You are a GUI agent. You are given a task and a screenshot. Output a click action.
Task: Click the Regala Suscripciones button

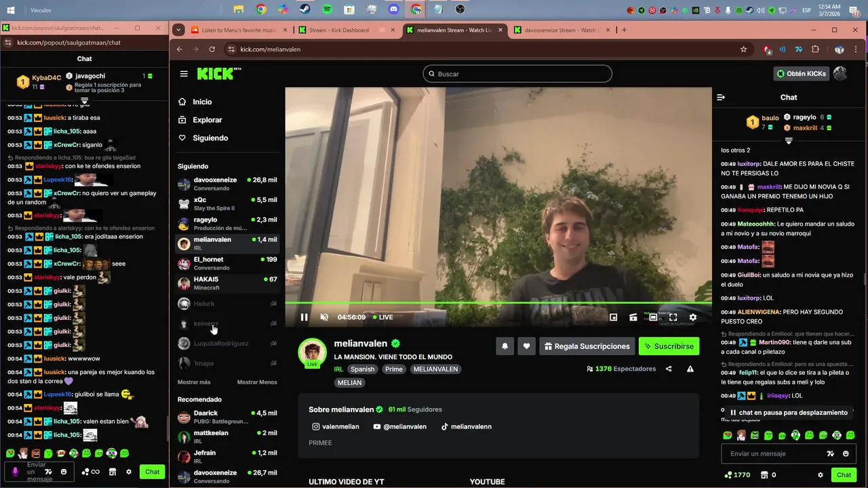[587, 346]
